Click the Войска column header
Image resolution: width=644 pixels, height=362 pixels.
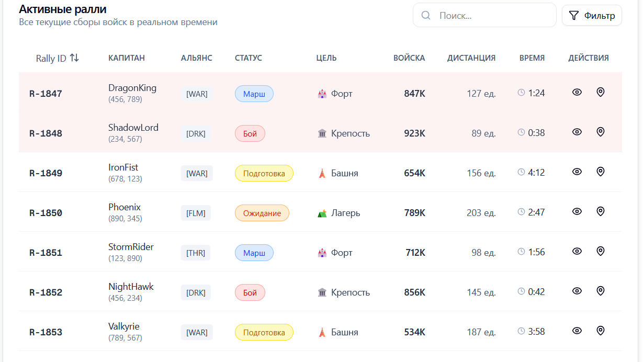pyautogui.click(x=409, y=58)
